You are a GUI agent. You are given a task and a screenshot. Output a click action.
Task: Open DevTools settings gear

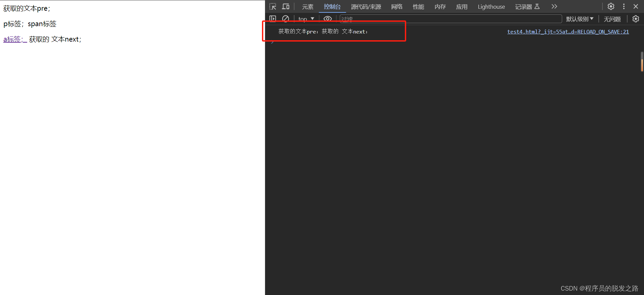(x=611, y=6)
